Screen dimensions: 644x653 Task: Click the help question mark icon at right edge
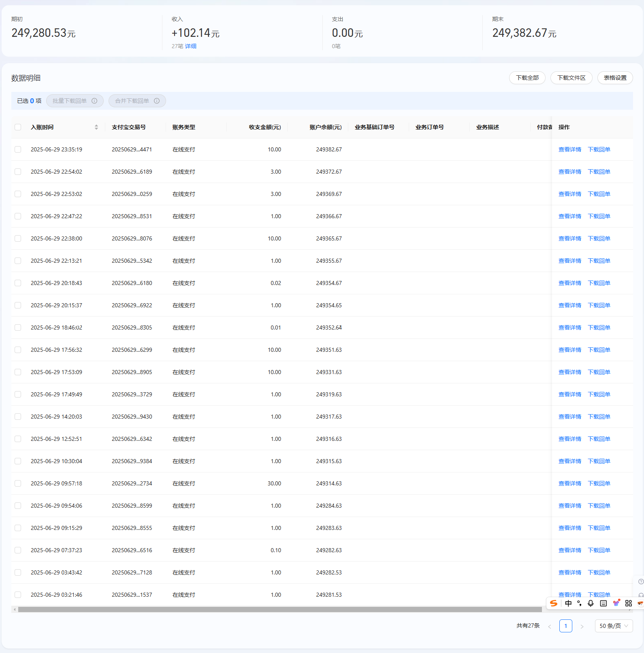pos(641,582)
